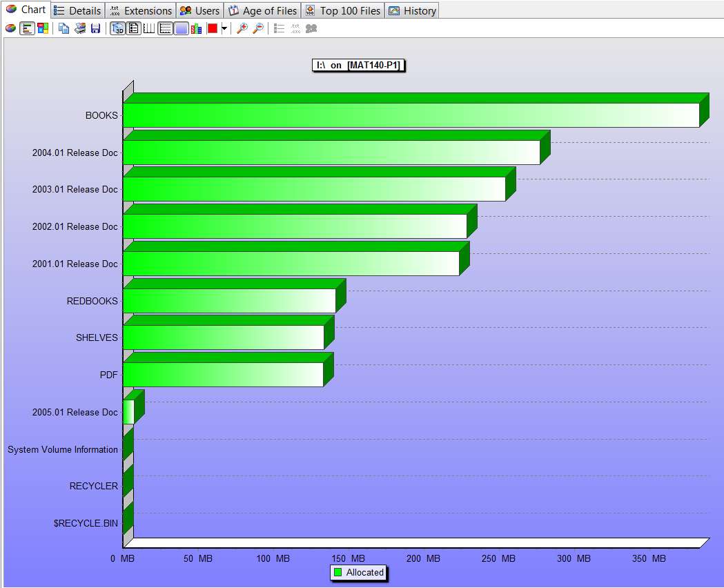Open the Extensions tab

141,10
